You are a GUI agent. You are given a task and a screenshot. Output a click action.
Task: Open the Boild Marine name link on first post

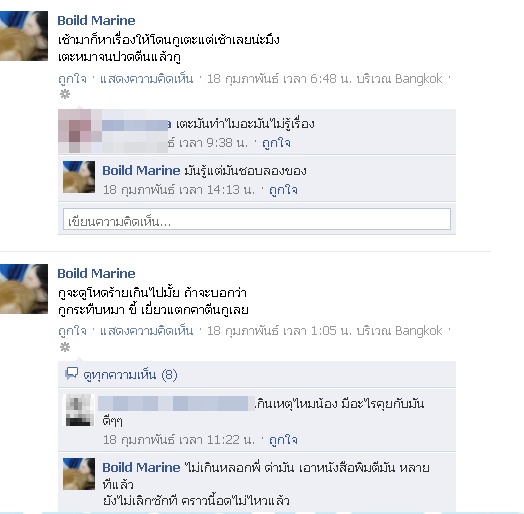click(x=96, y=20)
